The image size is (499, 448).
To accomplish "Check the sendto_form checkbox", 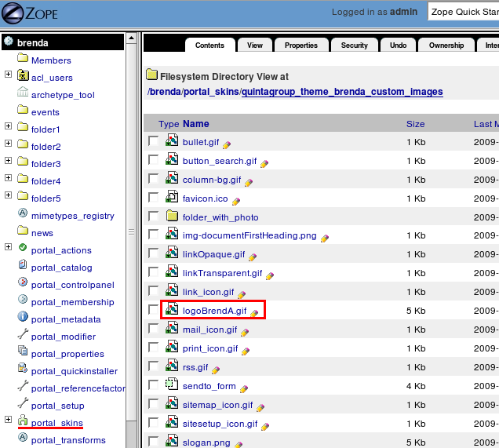I will click(154, 384).
